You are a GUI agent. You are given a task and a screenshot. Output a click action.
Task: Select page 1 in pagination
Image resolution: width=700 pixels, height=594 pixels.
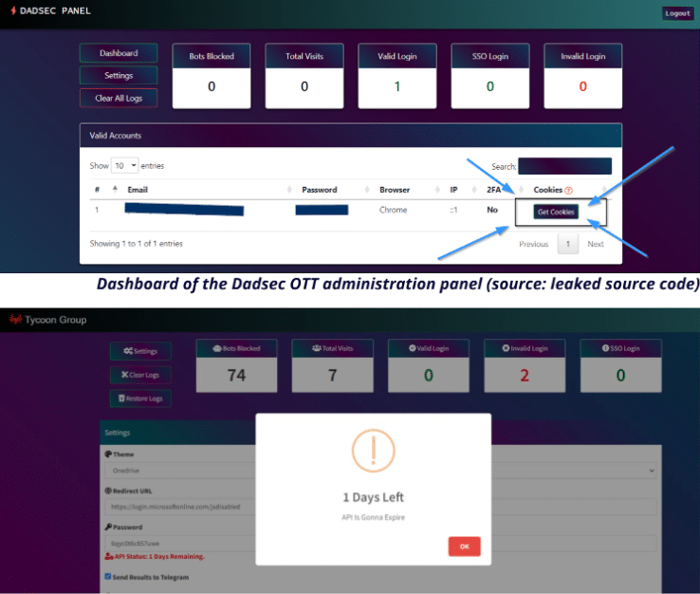tap(568, 244)
